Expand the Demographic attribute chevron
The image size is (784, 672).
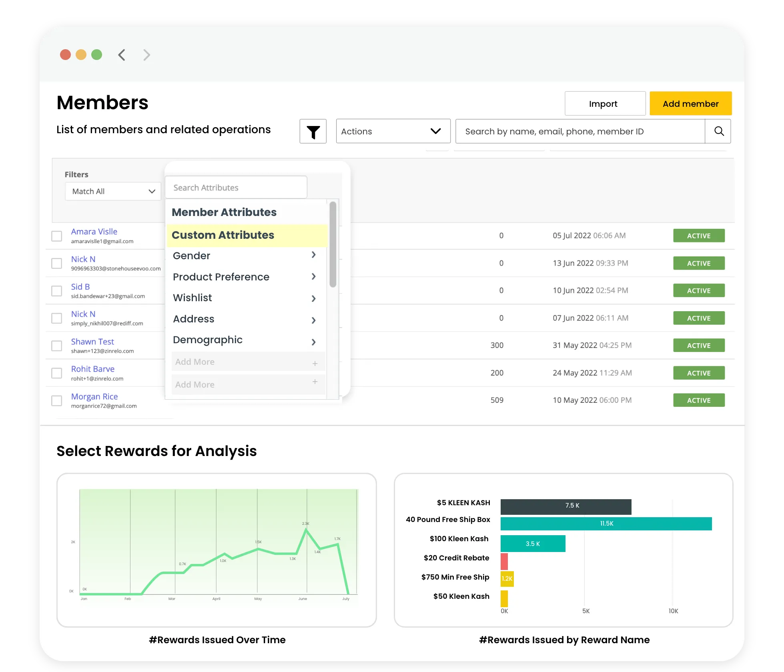(x=314, y=342)
